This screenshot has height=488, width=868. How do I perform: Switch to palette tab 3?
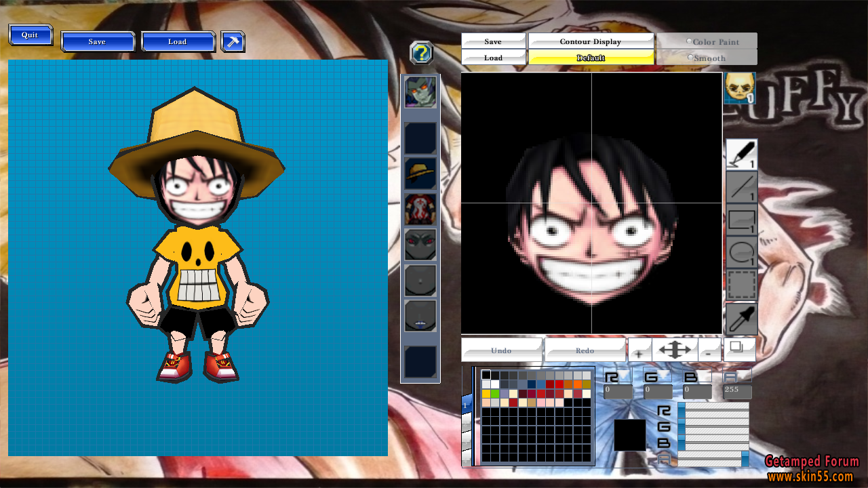tap(467, 442)
